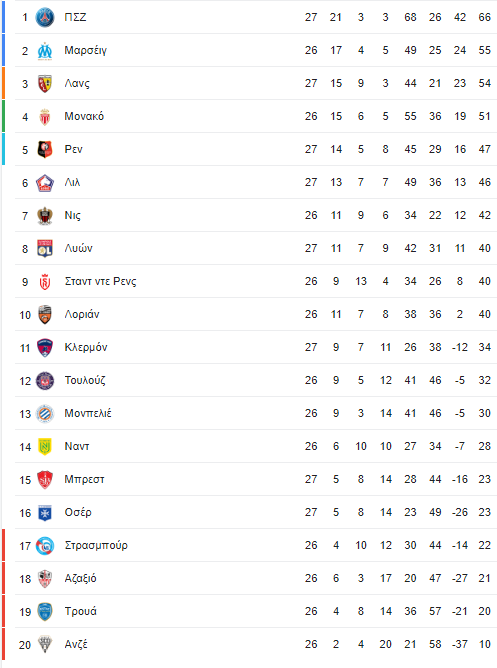
Task: Select the Αζαξιό club badge
Action: pyautogui.click(x=45, y=579)
